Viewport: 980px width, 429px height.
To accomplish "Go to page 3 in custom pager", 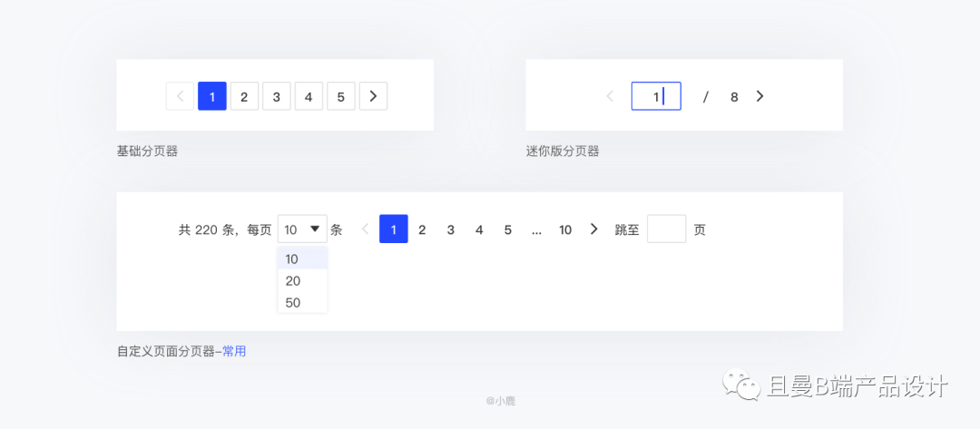I will pos(451,229).
